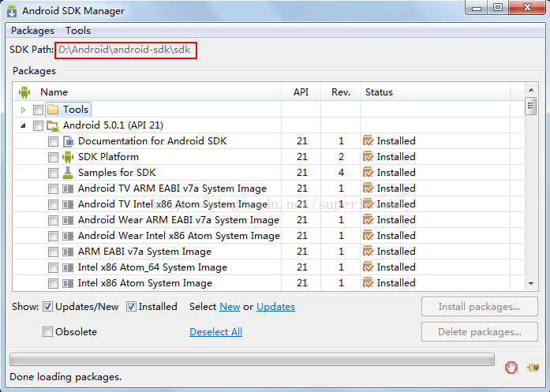
Task: Expand the Tools tree node arrow
Action: coord(23,110)
